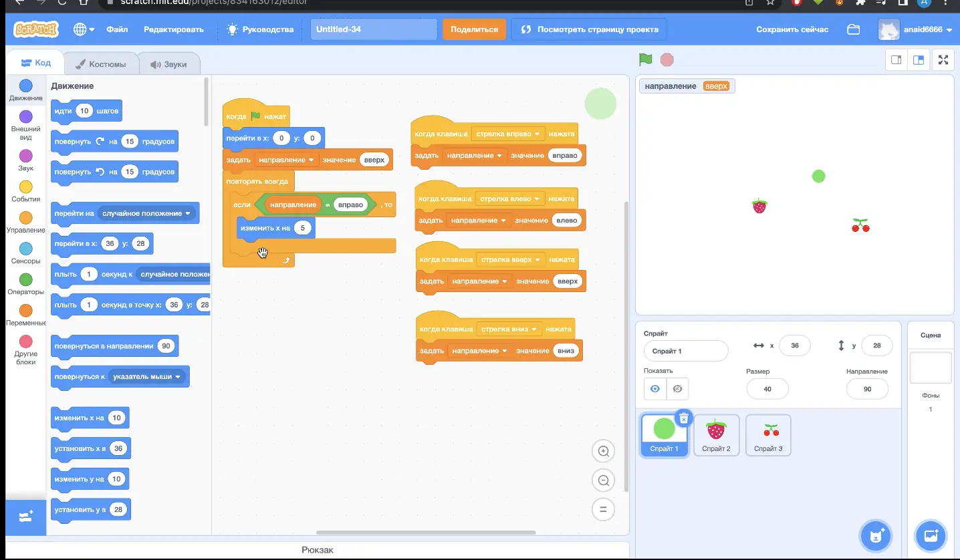
Task: Select the Переменные block category
Action: coord(26,315)
